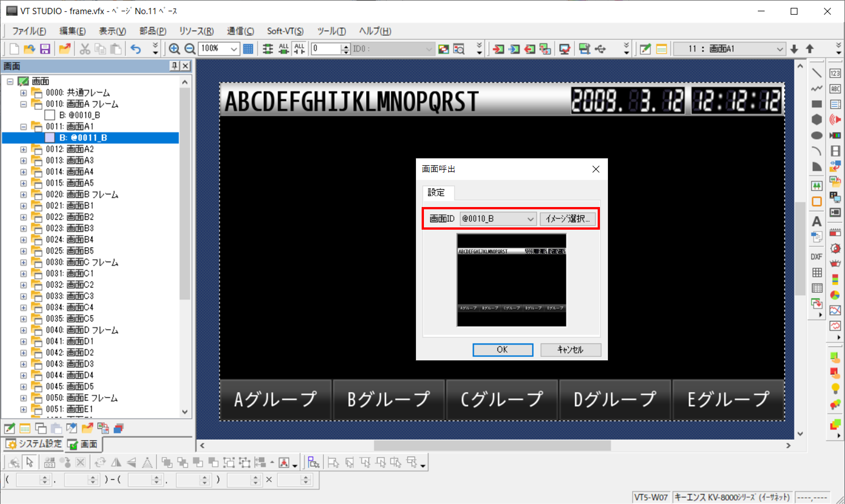The height and width of the screenshot is (504, 845).
Task: Click the Undo arrow icon
Action: pos(136,49)
